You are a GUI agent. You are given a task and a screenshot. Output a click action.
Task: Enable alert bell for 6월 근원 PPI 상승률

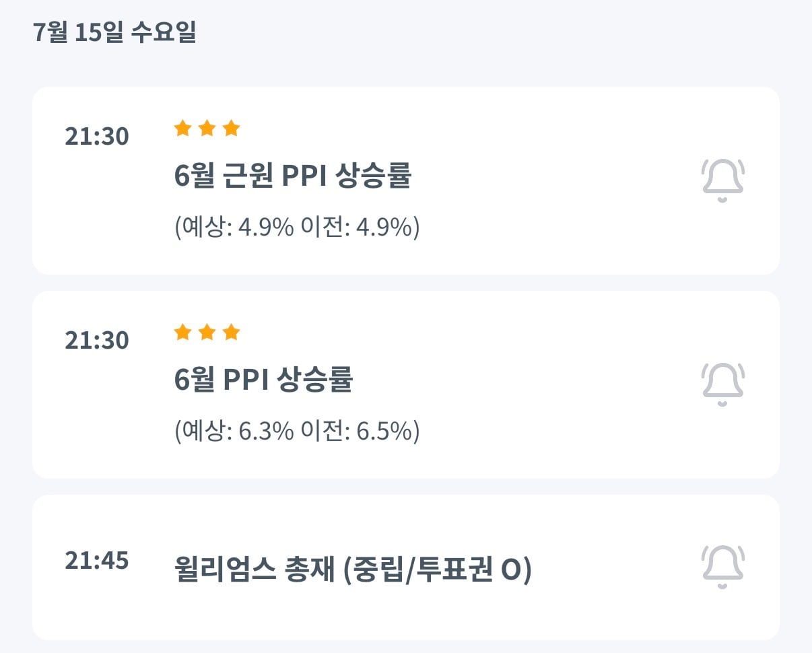coord(722,180)
